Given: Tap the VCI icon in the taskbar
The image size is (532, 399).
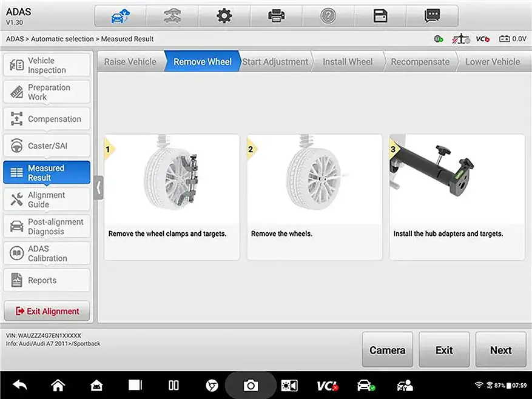Looking at the screenshot, I should [x=328, y=385].
